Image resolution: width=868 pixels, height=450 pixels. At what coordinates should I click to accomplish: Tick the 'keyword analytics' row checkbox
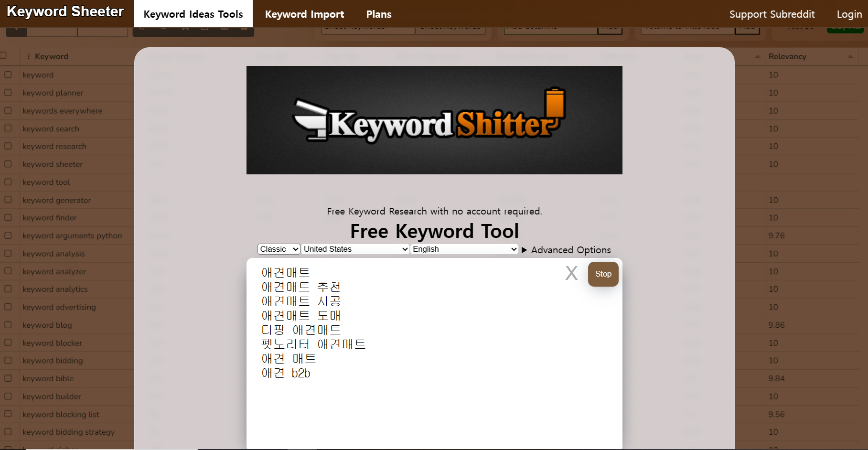tap(8, 289)
